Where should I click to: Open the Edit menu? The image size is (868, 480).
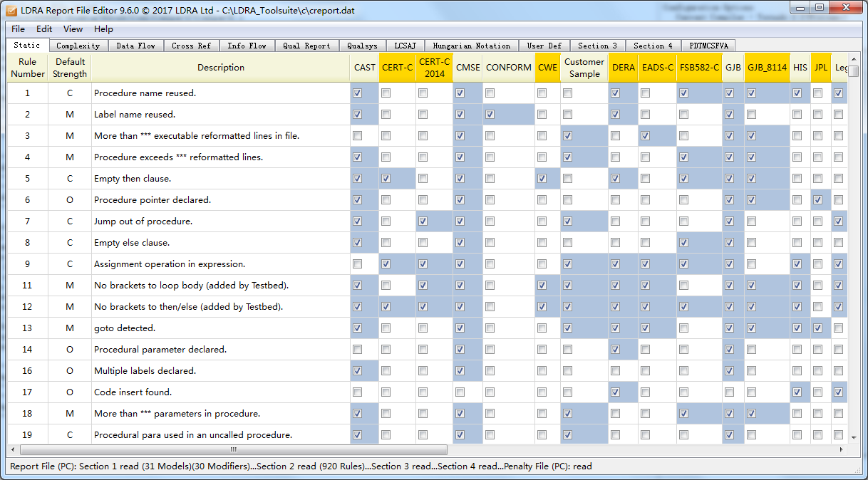pos(44,29)
